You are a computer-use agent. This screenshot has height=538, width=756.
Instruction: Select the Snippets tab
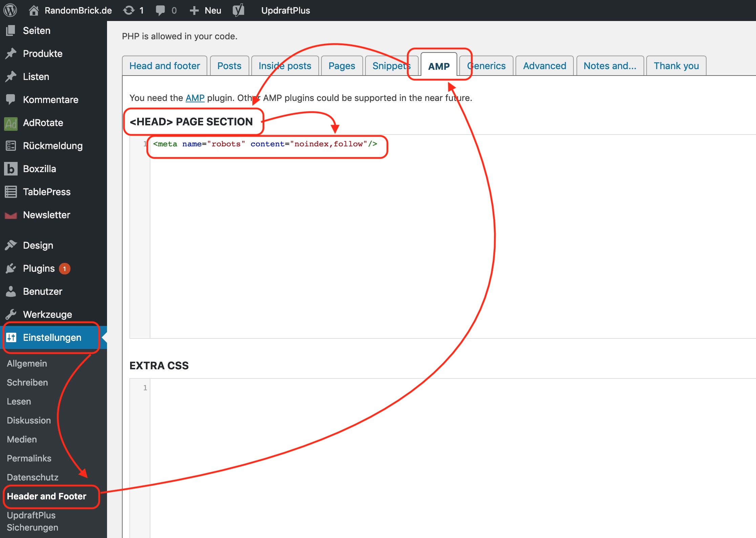pos(391,66)
